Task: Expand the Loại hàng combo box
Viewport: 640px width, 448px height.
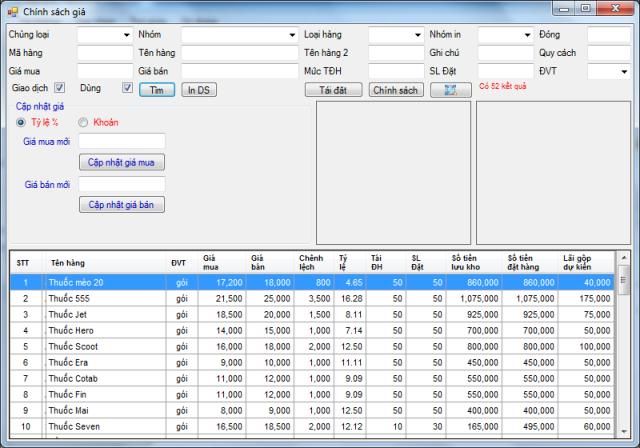Action: click(418, 35)
